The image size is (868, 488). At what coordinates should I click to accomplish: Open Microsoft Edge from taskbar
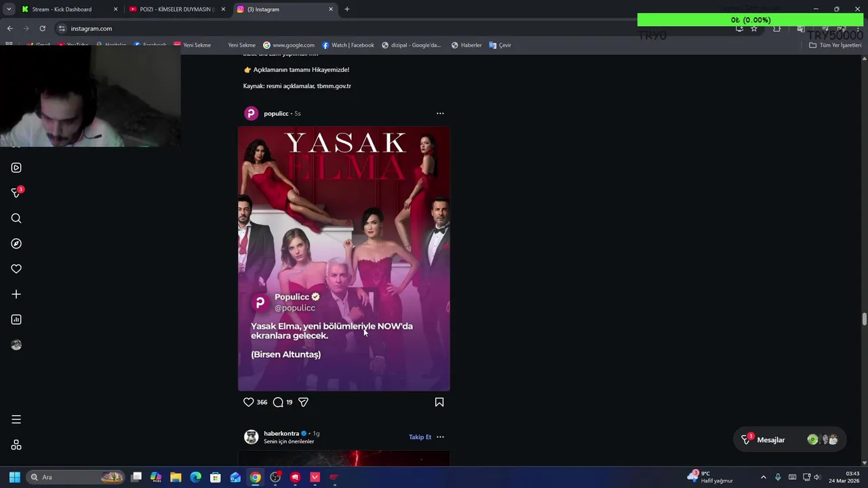196,477
